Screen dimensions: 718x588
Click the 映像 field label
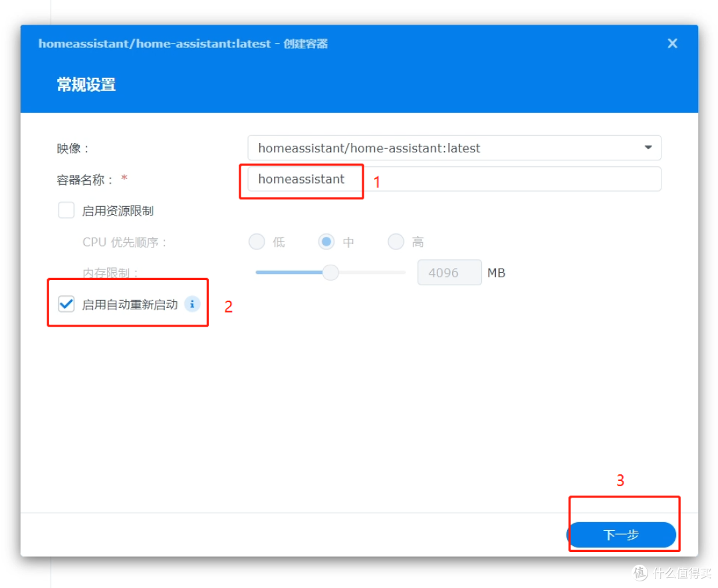[x=72, y=148]
